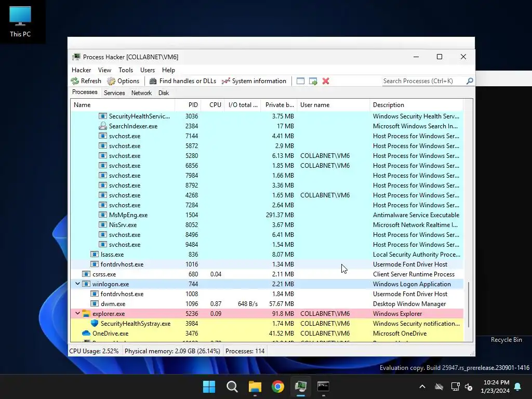The height and width of the screenshot is (399, 532).
Task: Click the search magnifier icon
Action: [470, 81]
